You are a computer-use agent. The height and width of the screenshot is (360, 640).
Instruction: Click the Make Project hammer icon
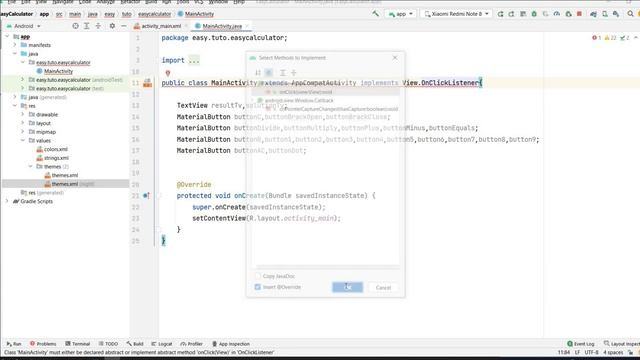point(375,13)
